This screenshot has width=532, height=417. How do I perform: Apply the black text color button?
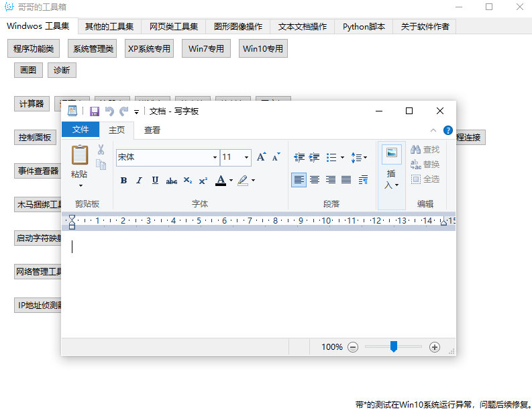click(221, 181)
